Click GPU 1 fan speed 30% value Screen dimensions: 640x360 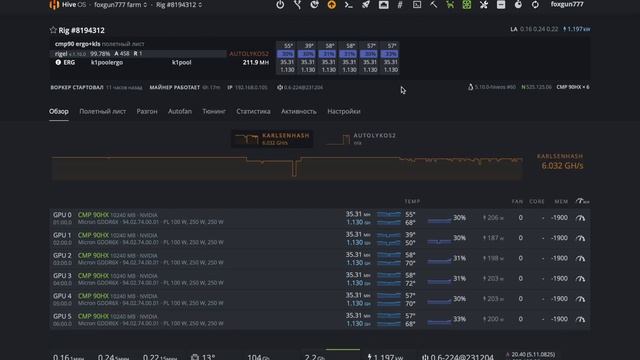[460, 238]
